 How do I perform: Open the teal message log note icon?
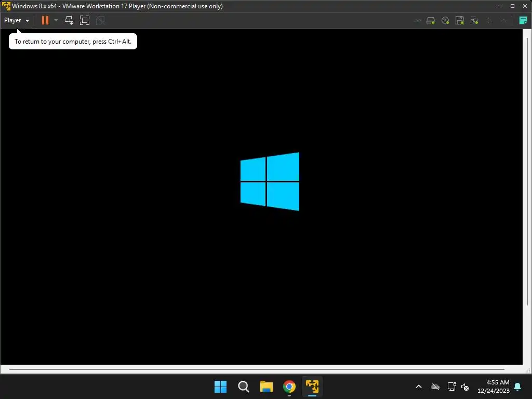click(523, 20)
